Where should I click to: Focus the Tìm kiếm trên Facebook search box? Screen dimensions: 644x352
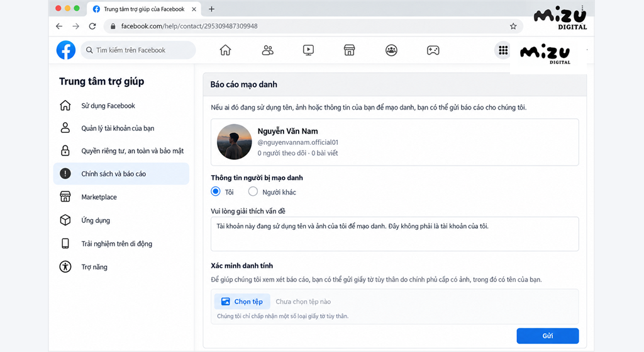(x=138, y=50)
